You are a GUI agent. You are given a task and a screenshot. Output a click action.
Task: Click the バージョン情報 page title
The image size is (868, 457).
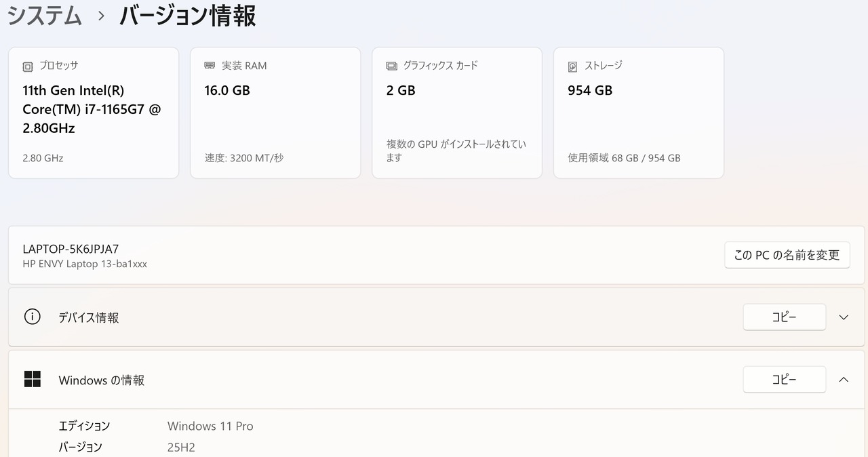point(188,16)
